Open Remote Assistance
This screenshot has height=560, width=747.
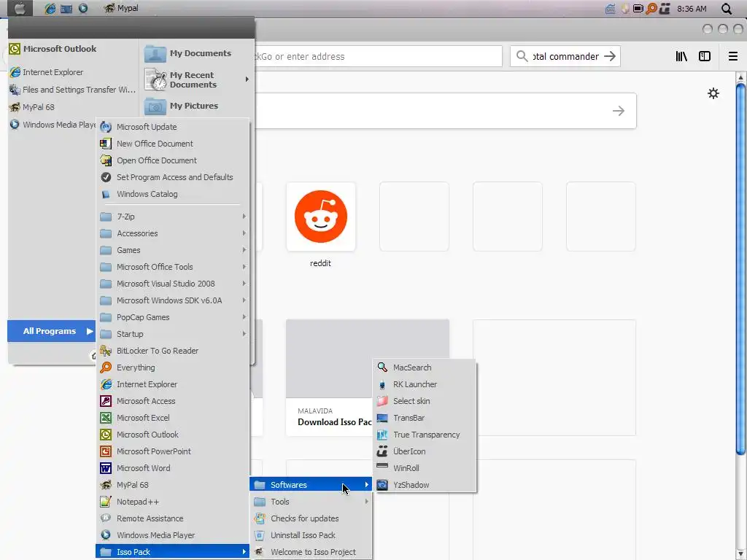coord(172,518)
